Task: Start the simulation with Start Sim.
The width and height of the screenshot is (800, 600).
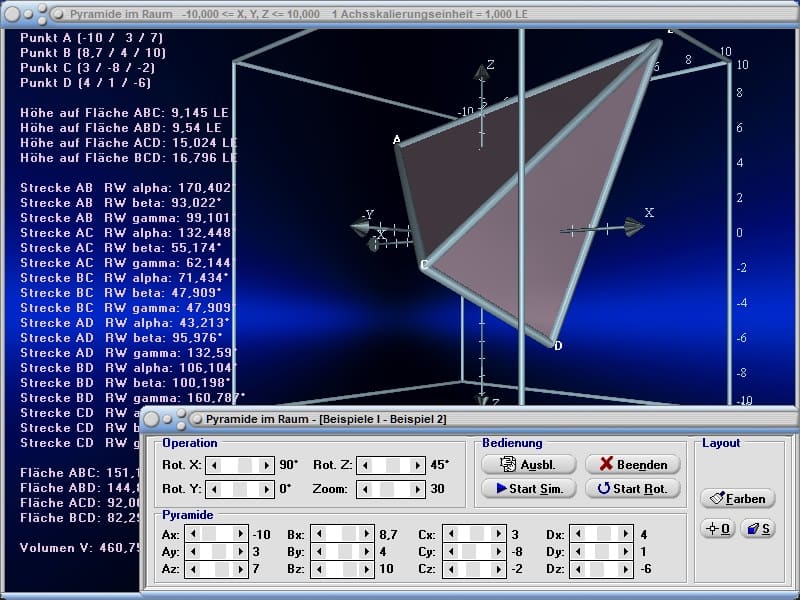Action: [529, 488]
